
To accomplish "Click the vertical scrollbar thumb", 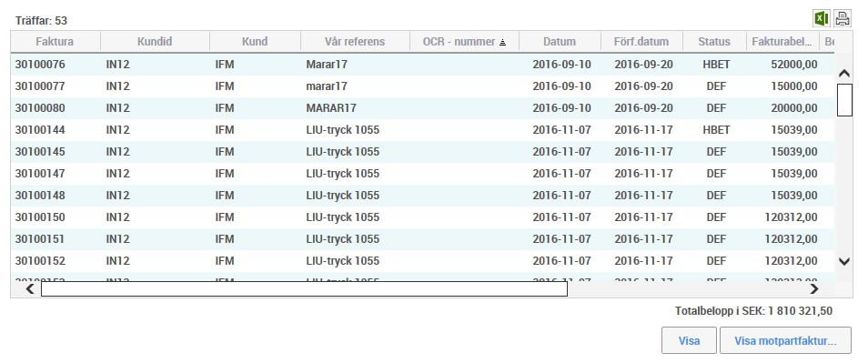I will click(844, 100).
